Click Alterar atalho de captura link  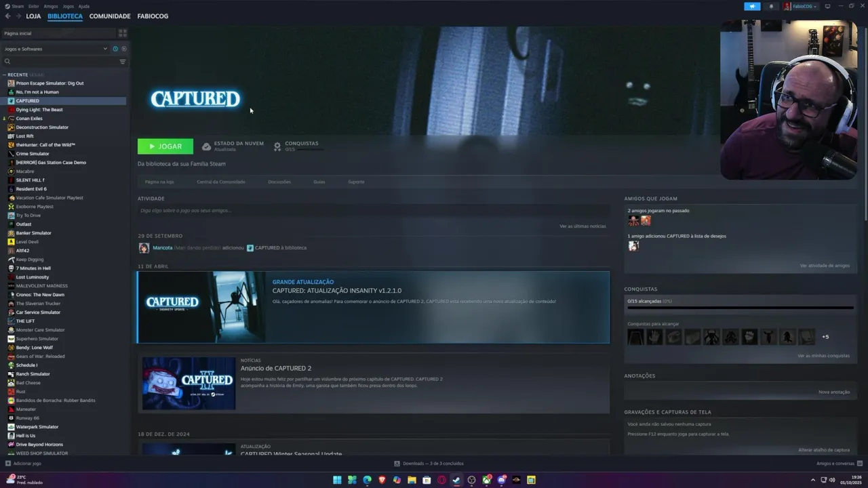(824, 450)
